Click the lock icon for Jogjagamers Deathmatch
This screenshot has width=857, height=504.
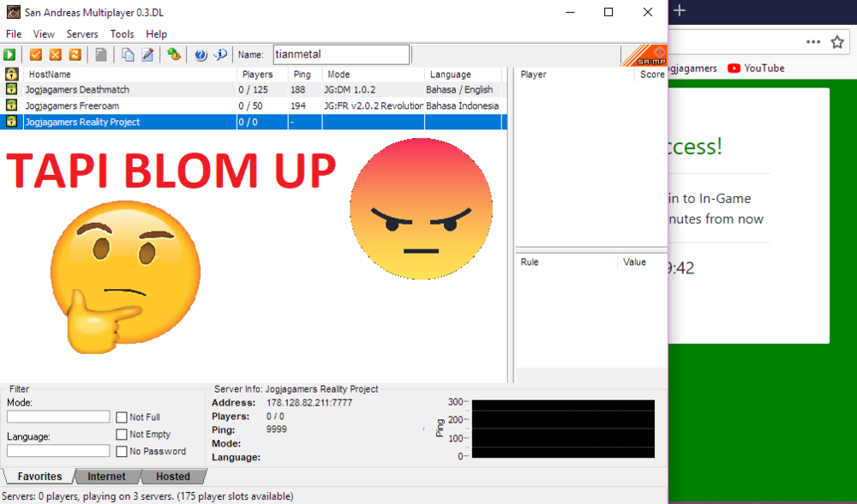[x=11, y=89]
